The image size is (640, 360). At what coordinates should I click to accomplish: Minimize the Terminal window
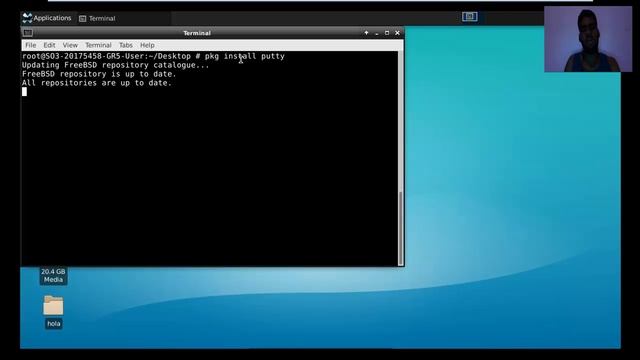377,33
